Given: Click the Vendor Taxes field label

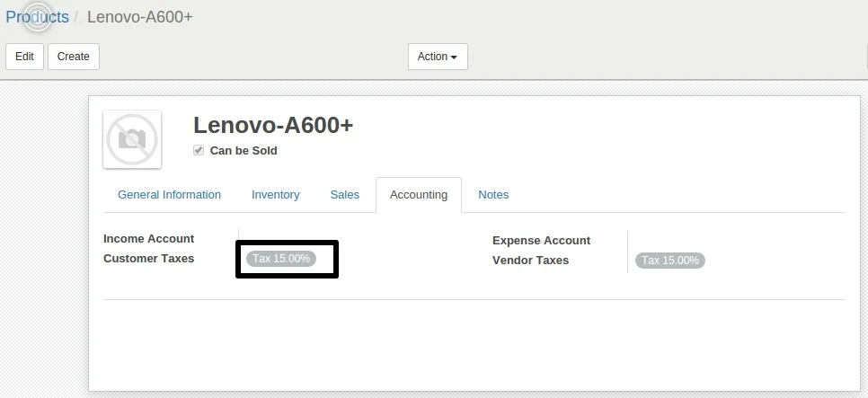Looking at the screenshot, I should [x=530, y=261].
